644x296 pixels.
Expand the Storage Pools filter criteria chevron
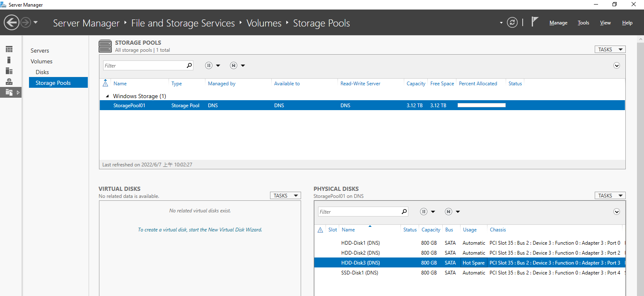(617, 65)
